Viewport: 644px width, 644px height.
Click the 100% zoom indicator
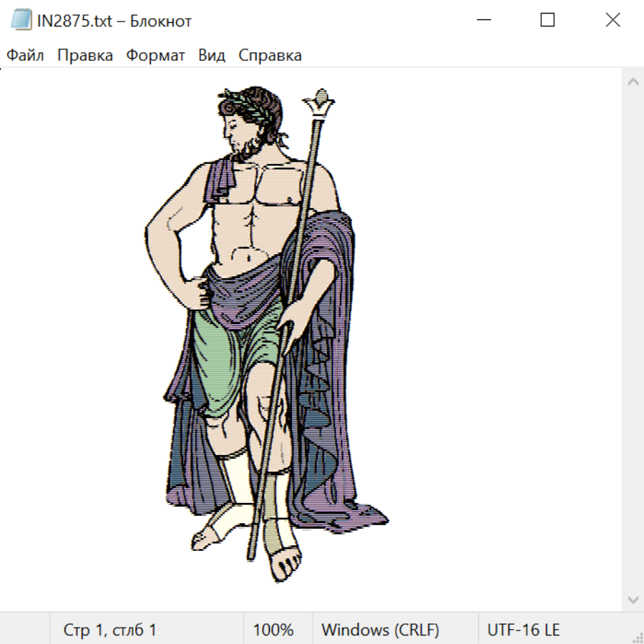273,630
